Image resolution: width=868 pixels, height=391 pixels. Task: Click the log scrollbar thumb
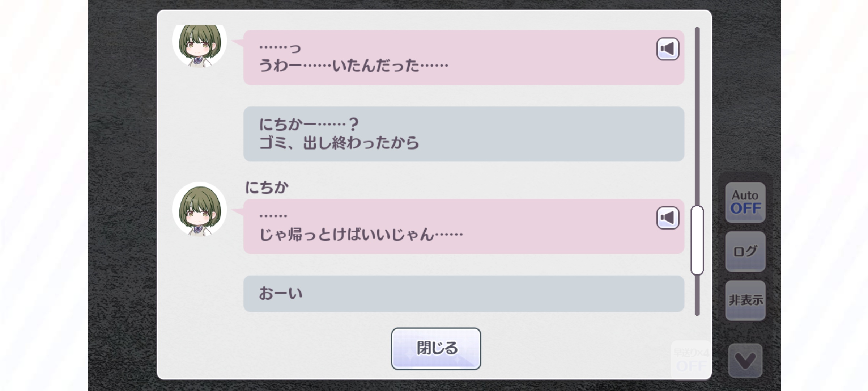point(697,240)
